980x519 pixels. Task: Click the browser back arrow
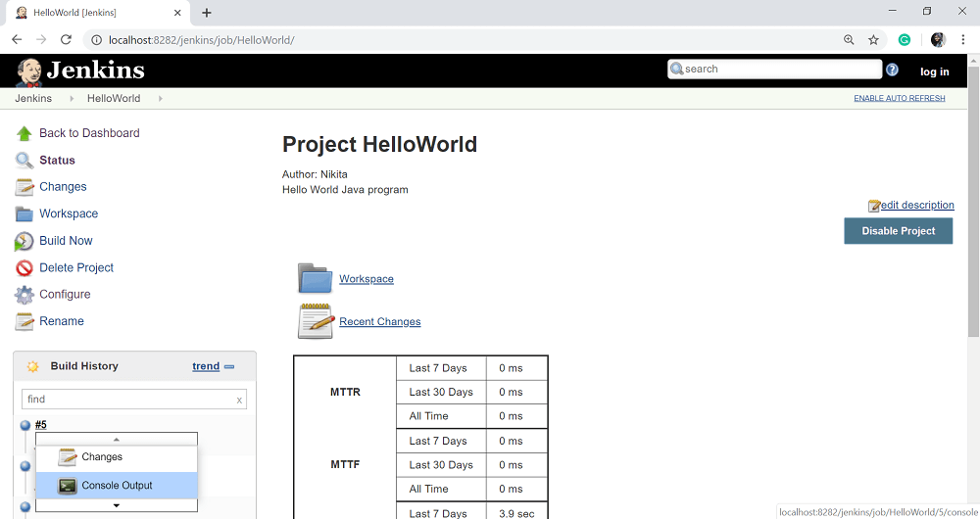pos(17,40)
